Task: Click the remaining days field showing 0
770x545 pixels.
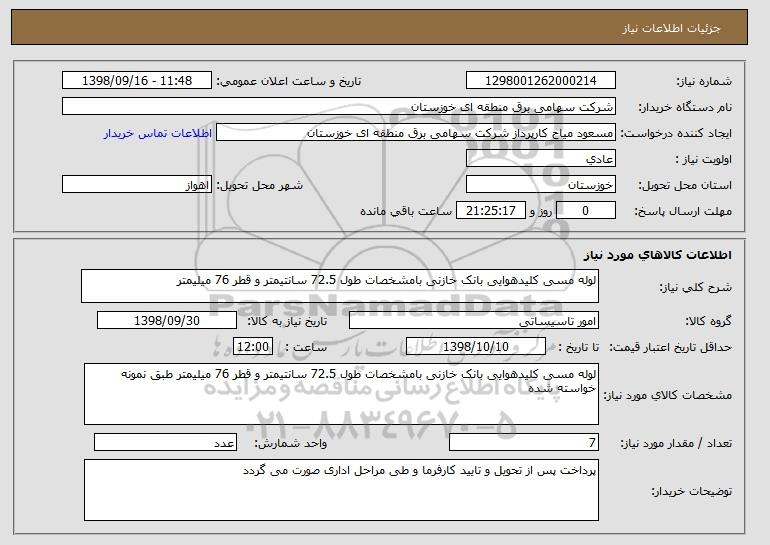Action: [585, 211]
